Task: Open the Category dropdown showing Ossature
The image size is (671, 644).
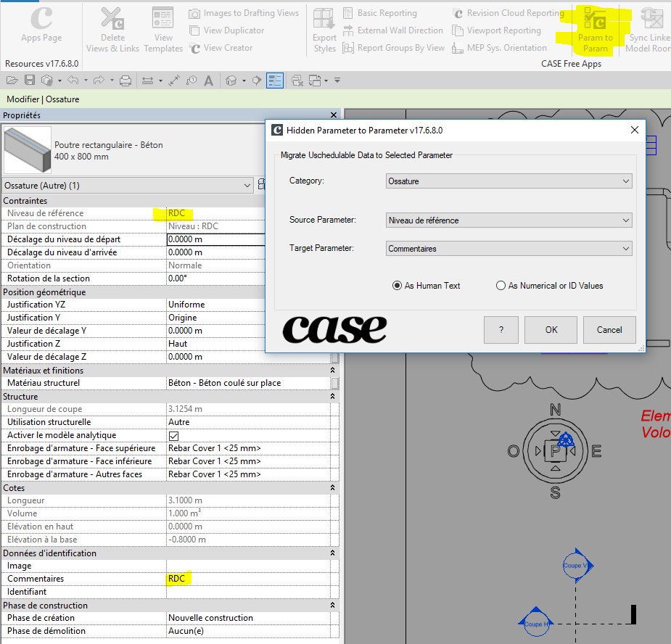Action: (x=509, y=181)
